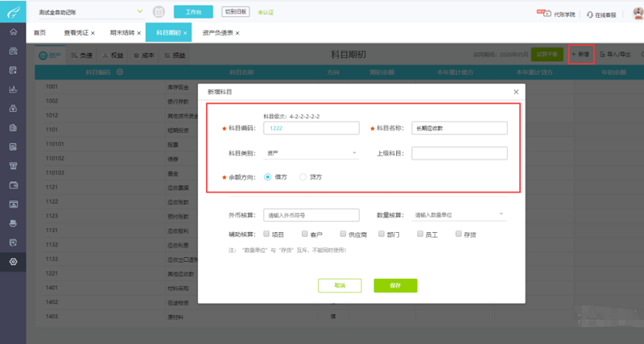Switch to the 查看凭证 tab
The width and height of the screenshot is (644, 344).
[76, 32]
